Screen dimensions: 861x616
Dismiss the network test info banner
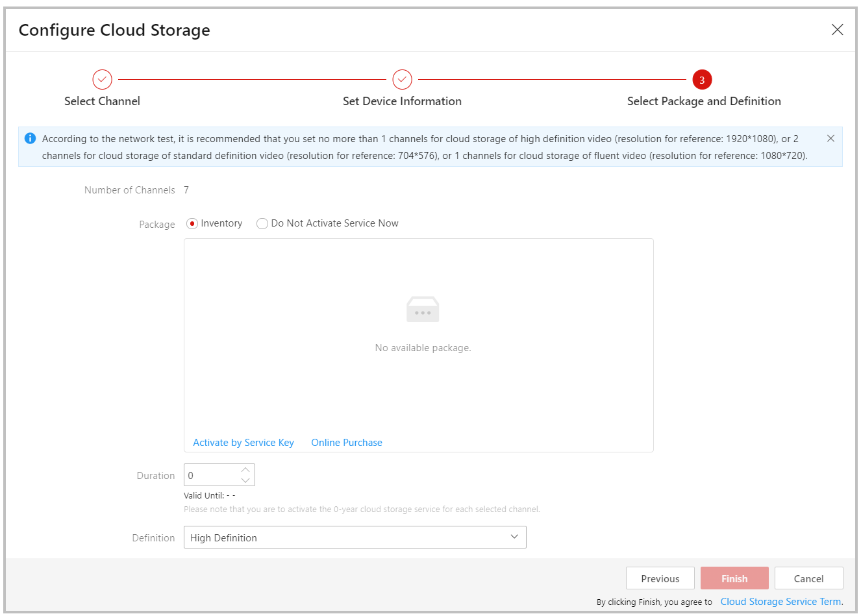tap(830, 138)
